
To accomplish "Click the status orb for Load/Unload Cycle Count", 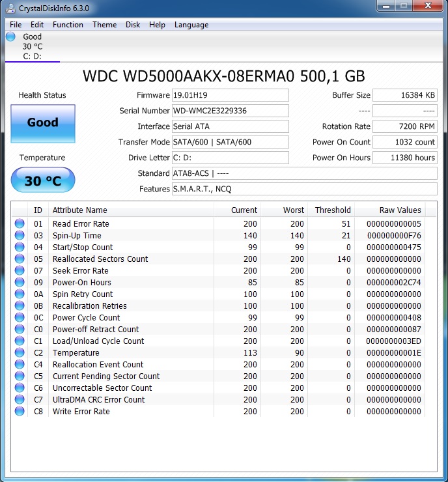I will pyautogui.click(x=20, y=341).
